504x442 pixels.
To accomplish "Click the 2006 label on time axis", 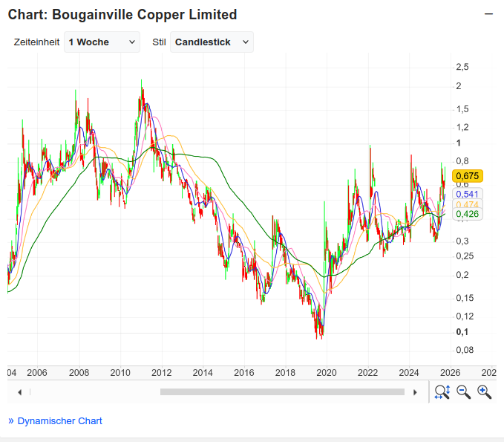I will 37,373.
